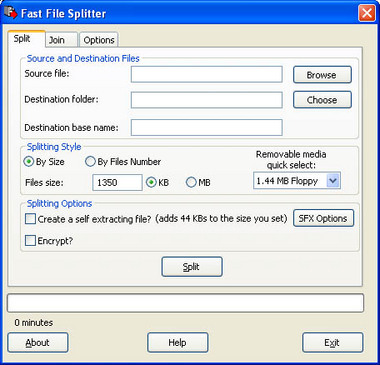Click the Splitting Options group label
The image size is (380, 365).
pos(59,204)
